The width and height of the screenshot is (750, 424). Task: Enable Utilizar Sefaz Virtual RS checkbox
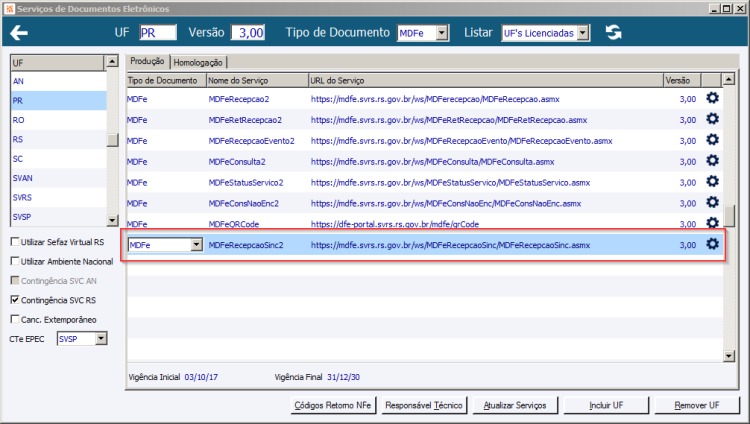pos(15,242)
